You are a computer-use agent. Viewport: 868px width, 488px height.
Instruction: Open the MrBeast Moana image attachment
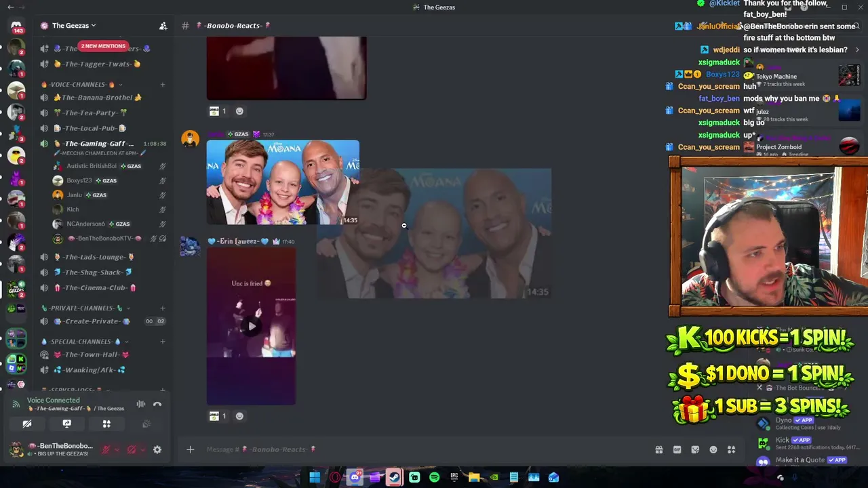point(283,182)
